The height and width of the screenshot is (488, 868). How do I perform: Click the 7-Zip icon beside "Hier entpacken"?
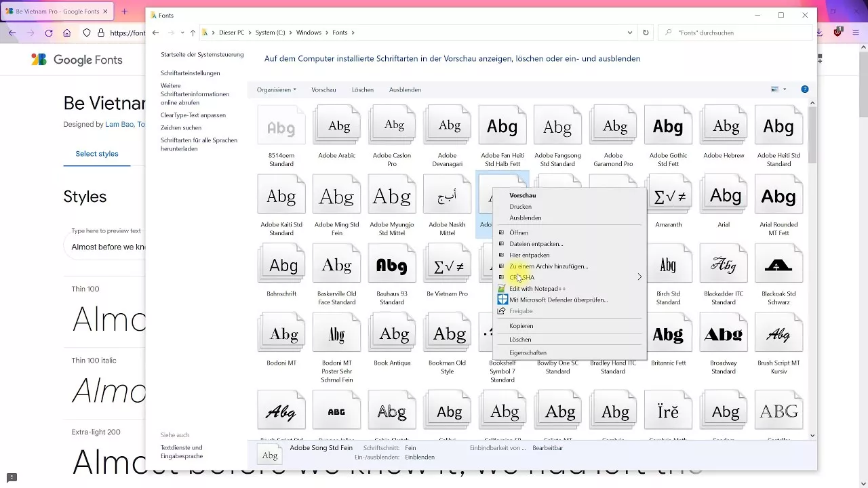click(x=502, y=255)
